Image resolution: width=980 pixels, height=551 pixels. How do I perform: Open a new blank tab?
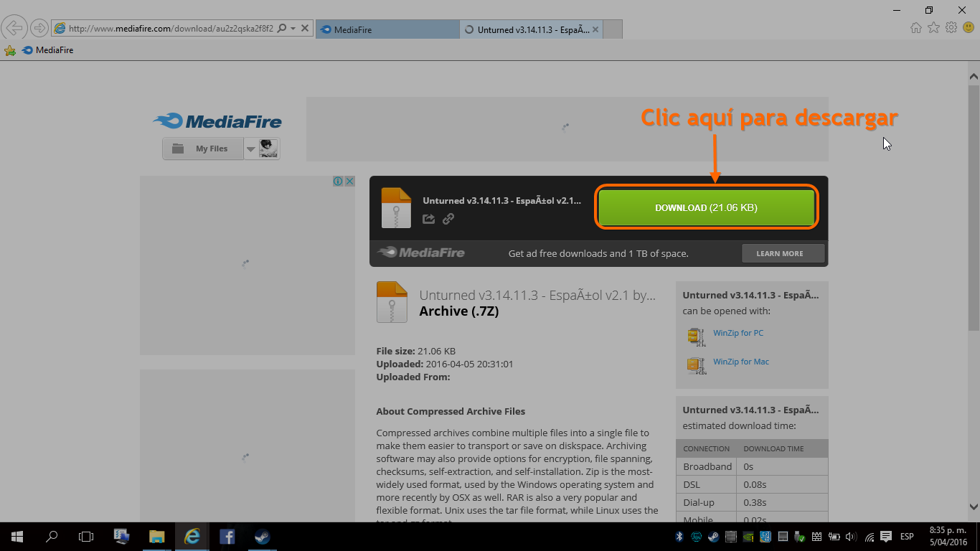click(613, 29)
